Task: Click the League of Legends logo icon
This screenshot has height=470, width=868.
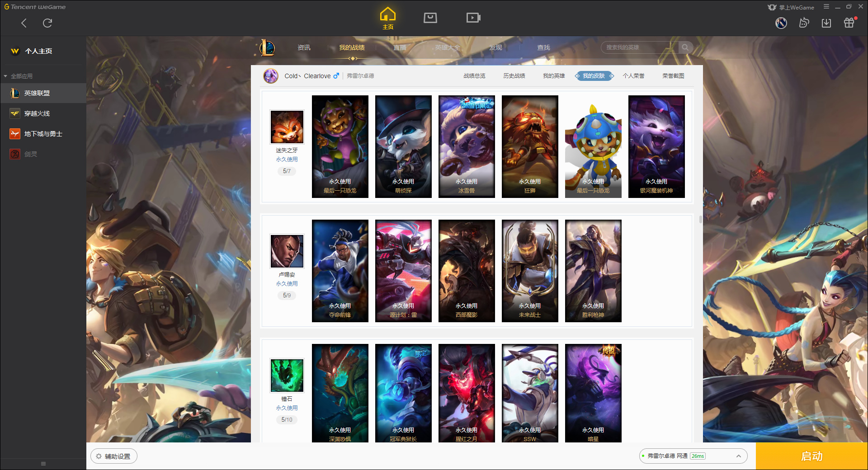Action: [267, 47]
